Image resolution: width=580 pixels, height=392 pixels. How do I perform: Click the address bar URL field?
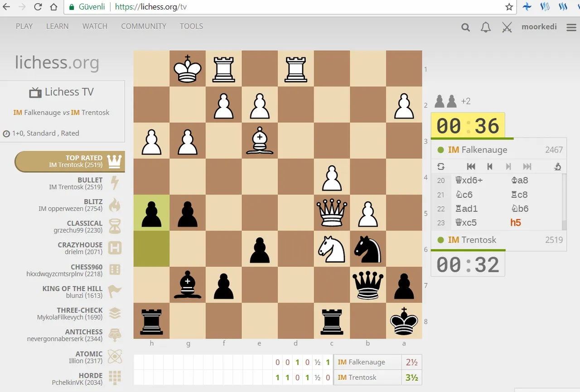(290, 7)
